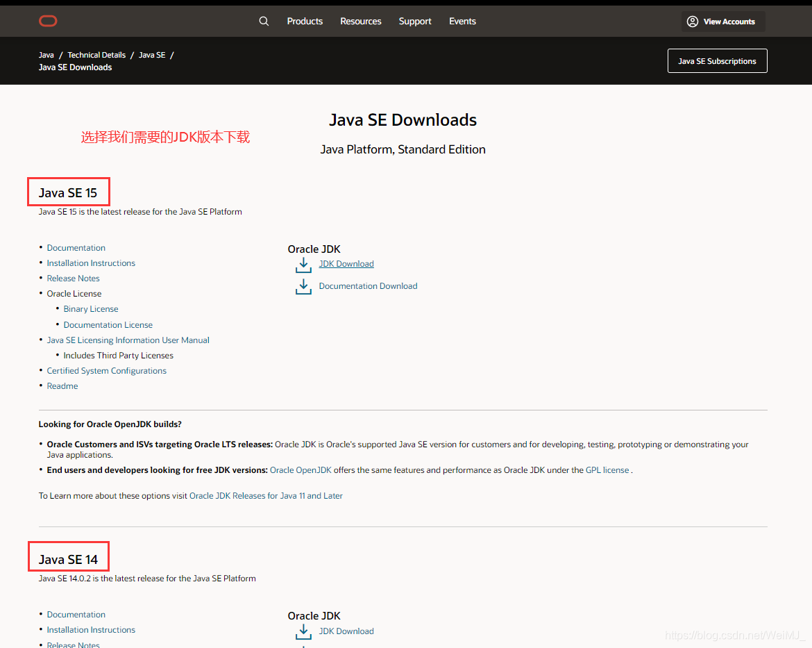Click download arrow icon beside Java 15 JDK Download
The width and height of the screenshot is (812, 648).
point(303,265)
